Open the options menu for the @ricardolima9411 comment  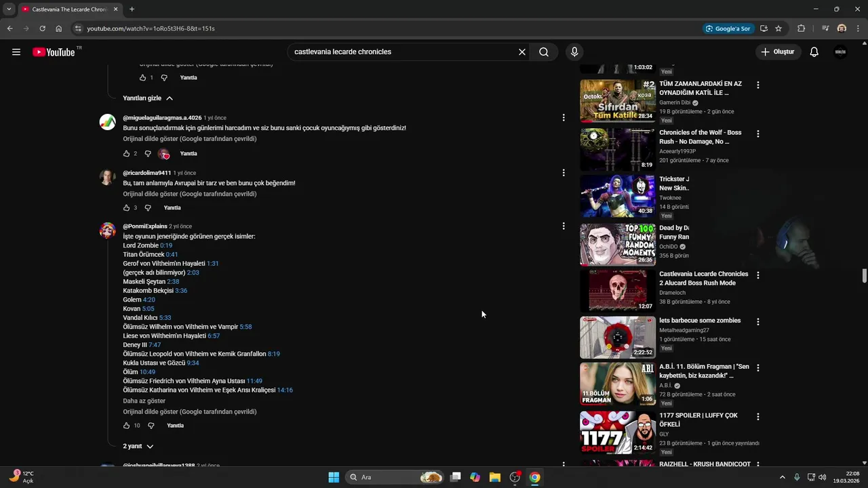point(564,173)
